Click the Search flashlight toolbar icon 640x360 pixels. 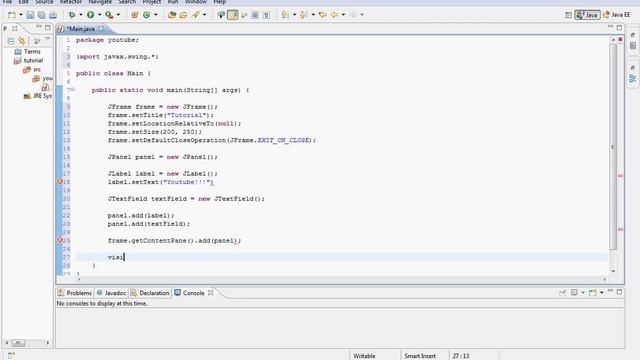coord(196,15)
